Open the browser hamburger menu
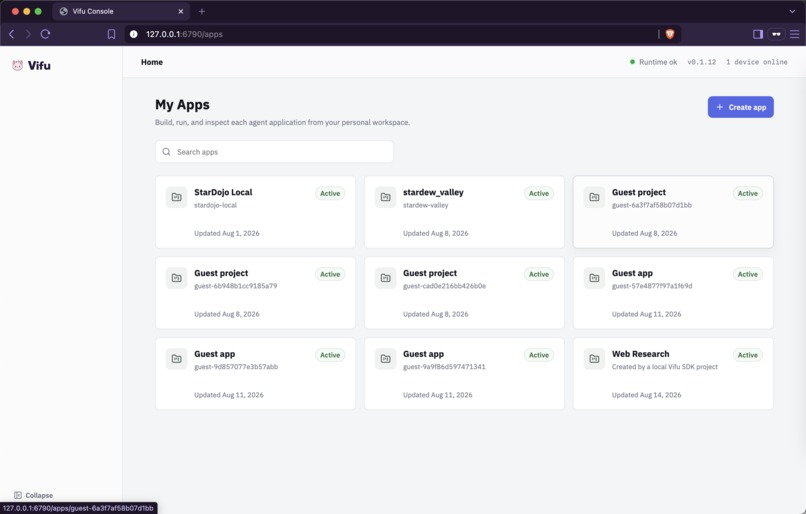Image resolution: width=806 pixels, height=514 pixels. click(795, 34)
